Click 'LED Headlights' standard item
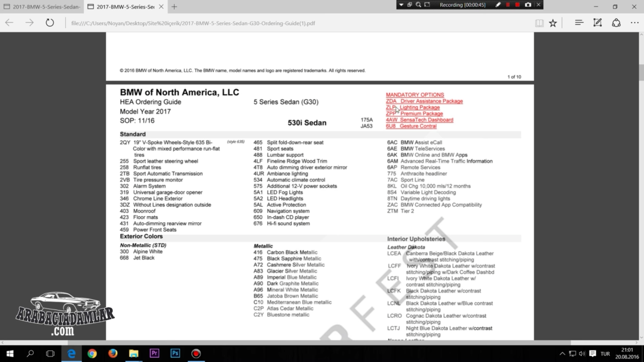This screenshot has width=644, height=362. 285,199
